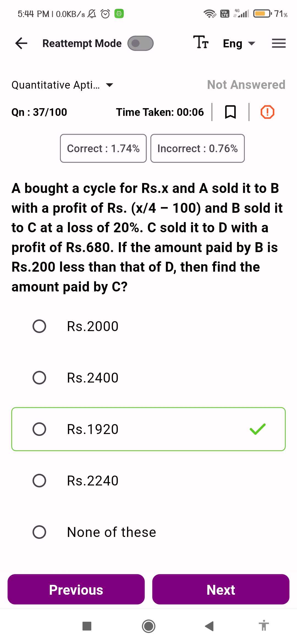Choose the Rs.2400 radio option

(39, 378)
